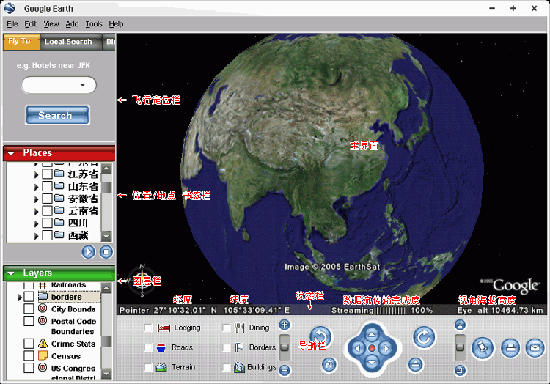Collapse the Layers panel

[11, 274]
